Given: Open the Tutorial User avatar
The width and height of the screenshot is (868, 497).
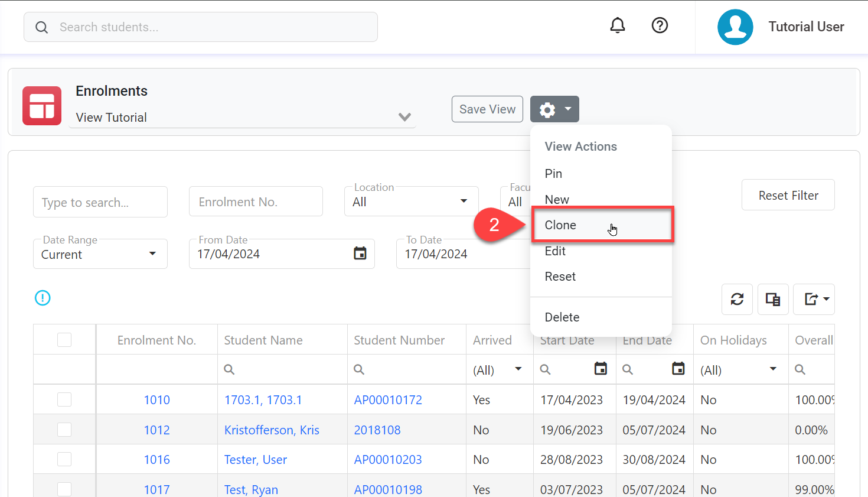Looking at the screenshot, I should pyautogui.click(x=735, y=27).
